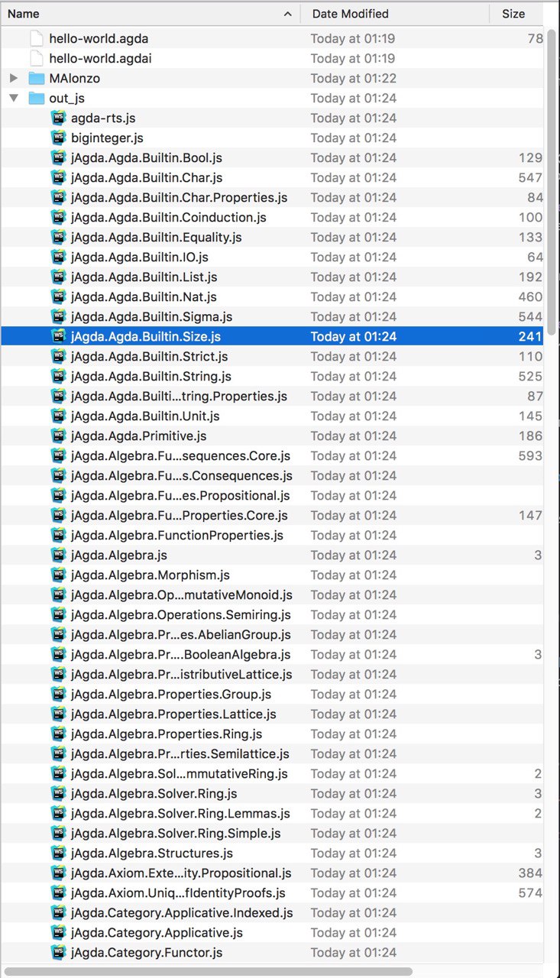560x978 pixels.
Task: Click the MAlonzo folder icon
Action: [x=36, y=78]
